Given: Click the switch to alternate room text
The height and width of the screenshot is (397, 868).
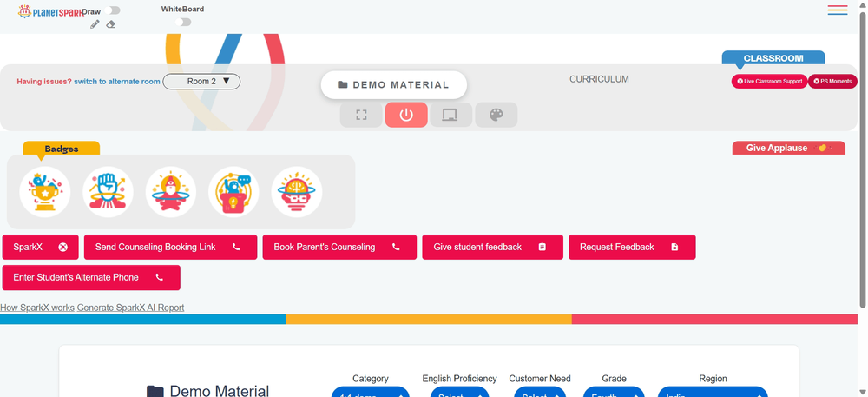Looking at the screenshot, I should point(117,82).
